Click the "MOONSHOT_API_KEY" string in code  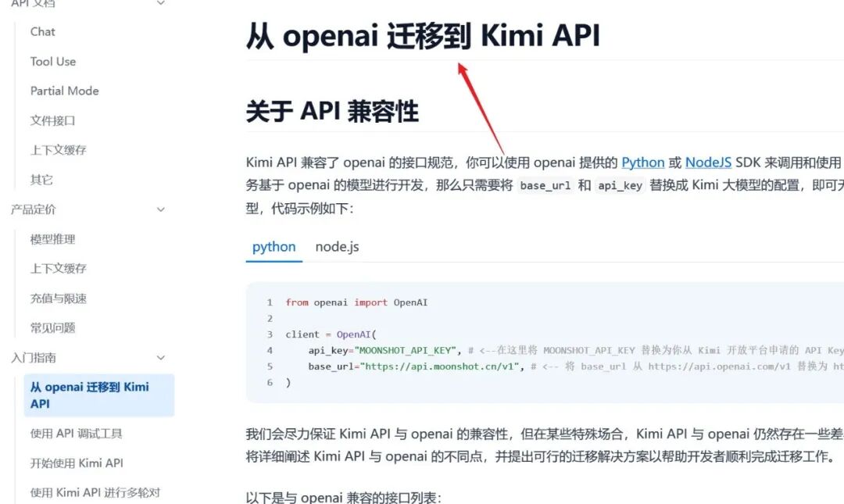tap(405, 351)
